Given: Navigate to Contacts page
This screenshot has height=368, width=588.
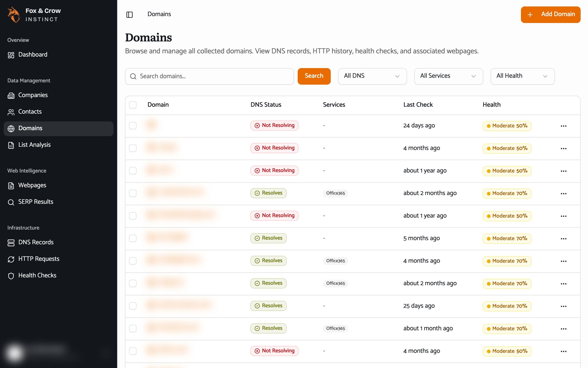Looking at the screenshot, I should tap(59, 112).
